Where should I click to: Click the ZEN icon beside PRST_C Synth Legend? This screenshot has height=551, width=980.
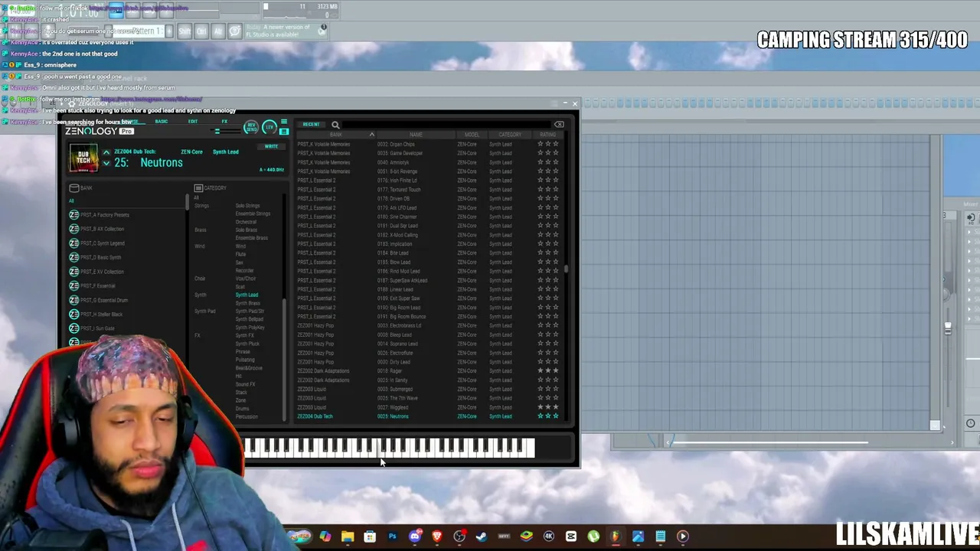coord(73,243)
